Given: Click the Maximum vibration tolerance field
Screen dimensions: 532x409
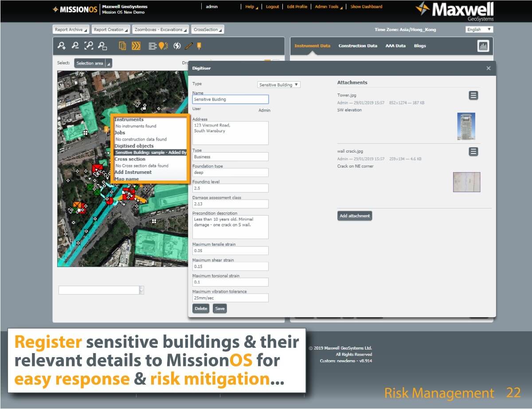Looking at the screenshot, I should (231, 298).
